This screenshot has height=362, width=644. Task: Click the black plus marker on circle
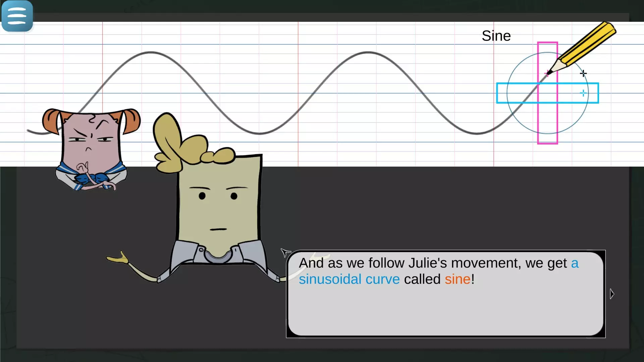tap(583, 73)
